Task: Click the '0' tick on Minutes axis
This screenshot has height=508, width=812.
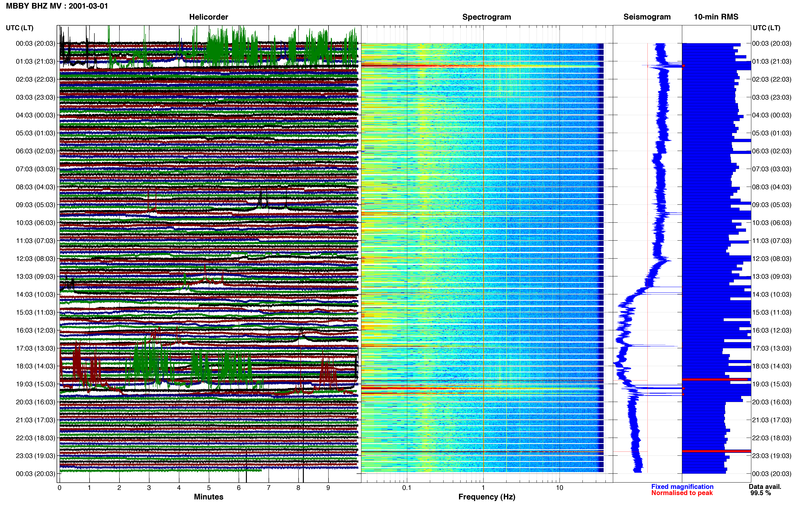Action: click(x=59, y=488)
